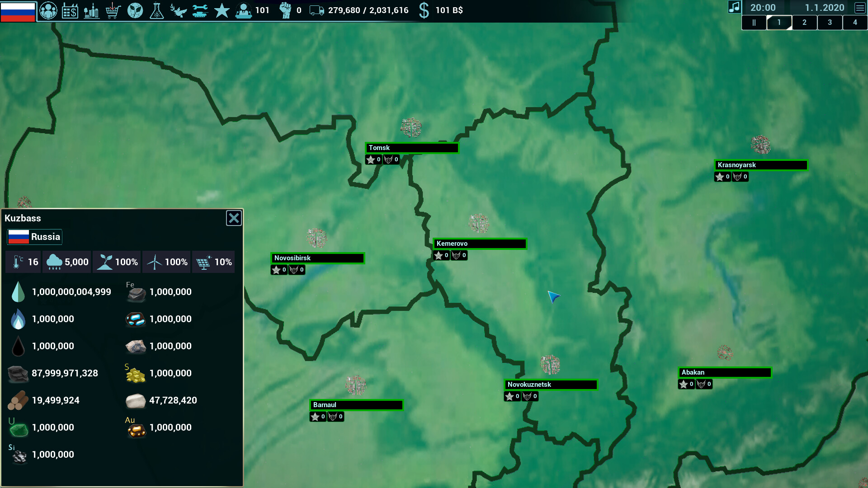Click the wind power 100% indicator
The width and height of the screenshot is (868, 488).
[166, 262]
